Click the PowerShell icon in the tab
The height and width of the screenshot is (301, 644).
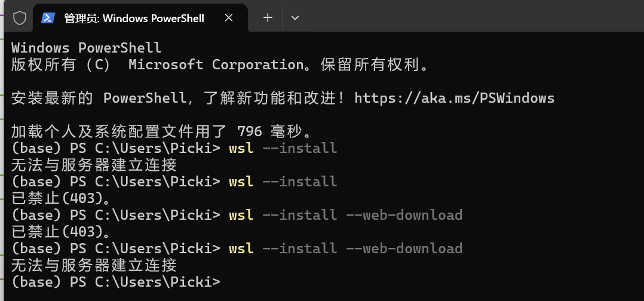pyautogui.click(x=48, y=18)
